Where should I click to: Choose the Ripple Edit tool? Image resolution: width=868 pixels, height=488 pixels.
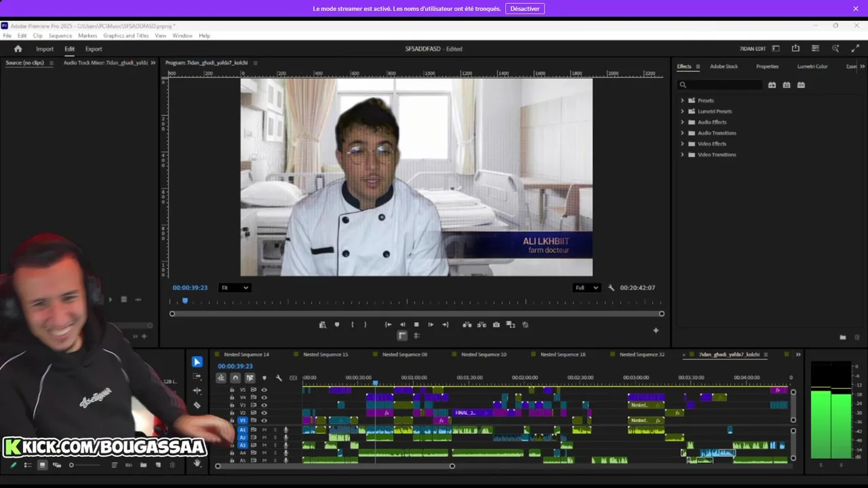click(x=197, y=390)
